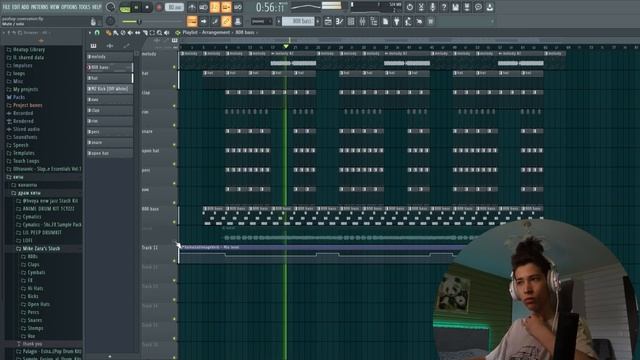Screen dimensions: 640x360
Task: Click the tempo display field
Action: (175, 7)
